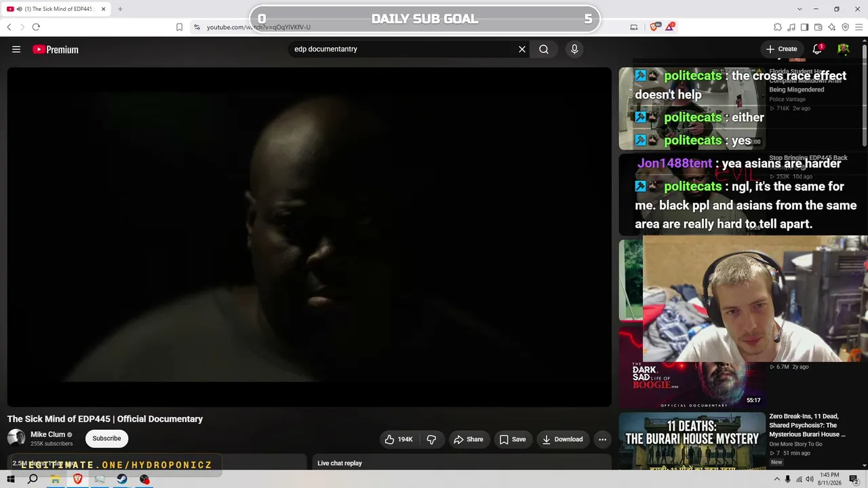This screenshot has width=868, height=488.
Task: Open YouTube notifications bell
Action: pyautogui.click(x=817, y=49)
